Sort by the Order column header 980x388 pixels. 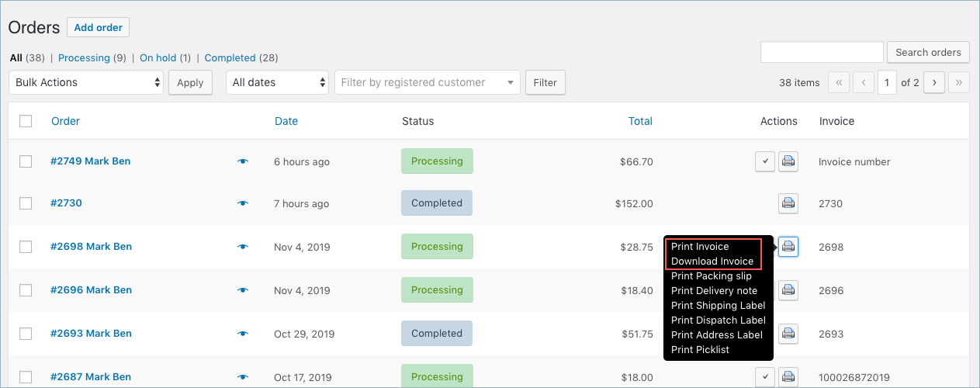point(66,121)
